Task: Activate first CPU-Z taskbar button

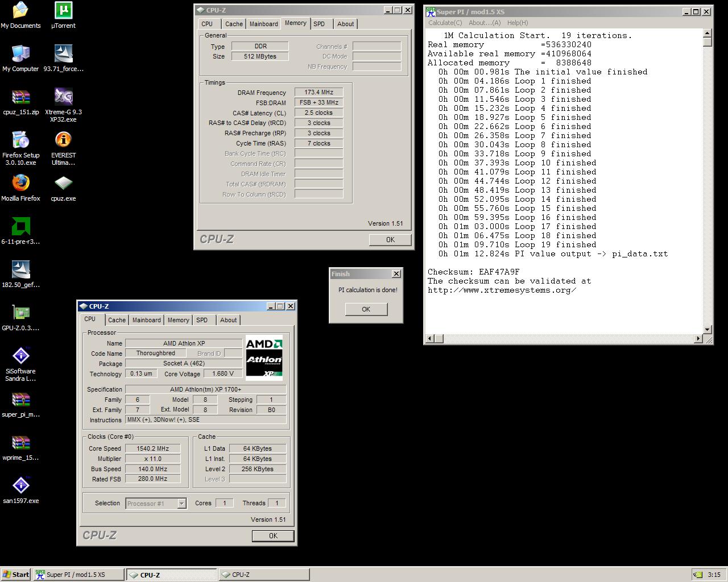Action: (171, 575)
